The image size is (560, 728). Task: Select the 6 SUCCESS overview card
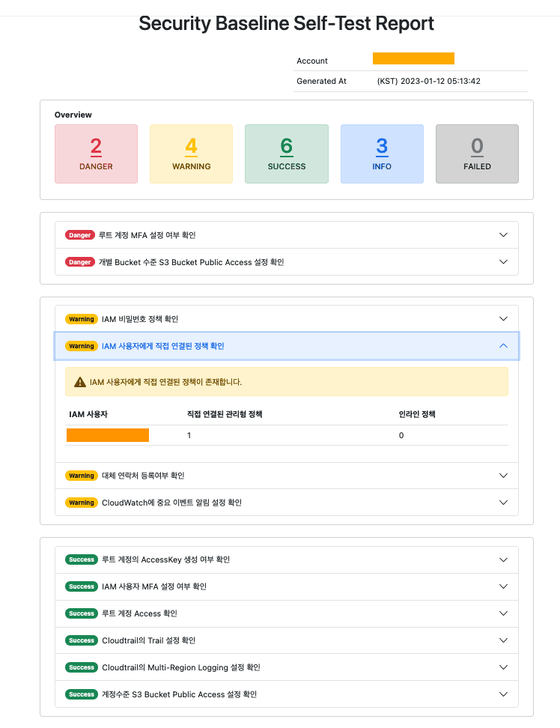click(x=286, y=154)
